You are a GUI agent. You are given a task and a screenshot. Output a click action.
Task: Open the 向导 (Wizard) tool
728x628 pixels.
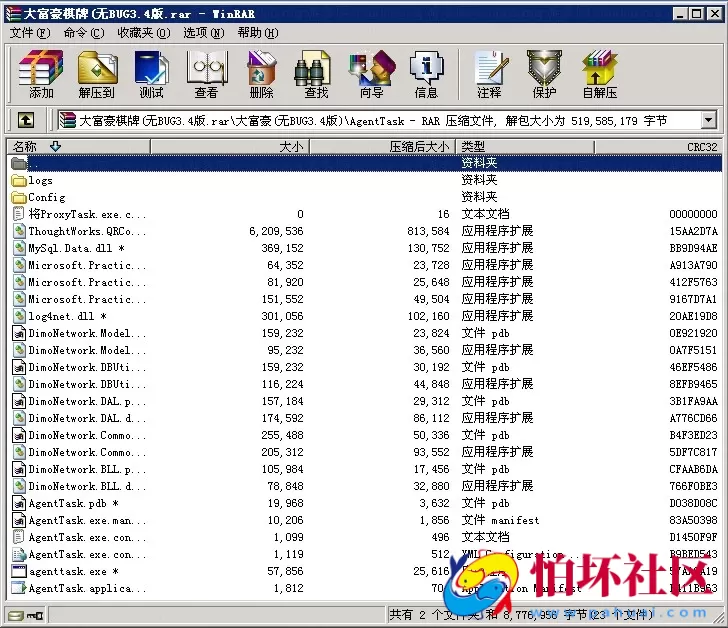point(371,74)
